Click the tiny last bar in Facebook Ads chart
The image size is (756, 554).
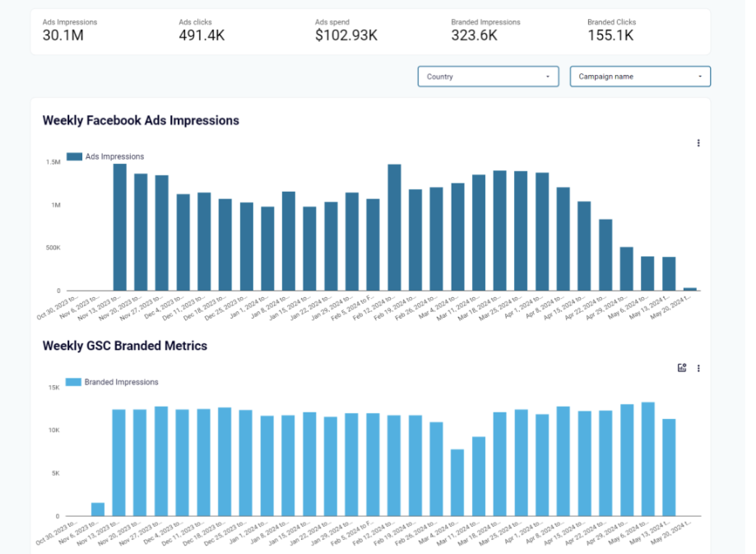690,289
